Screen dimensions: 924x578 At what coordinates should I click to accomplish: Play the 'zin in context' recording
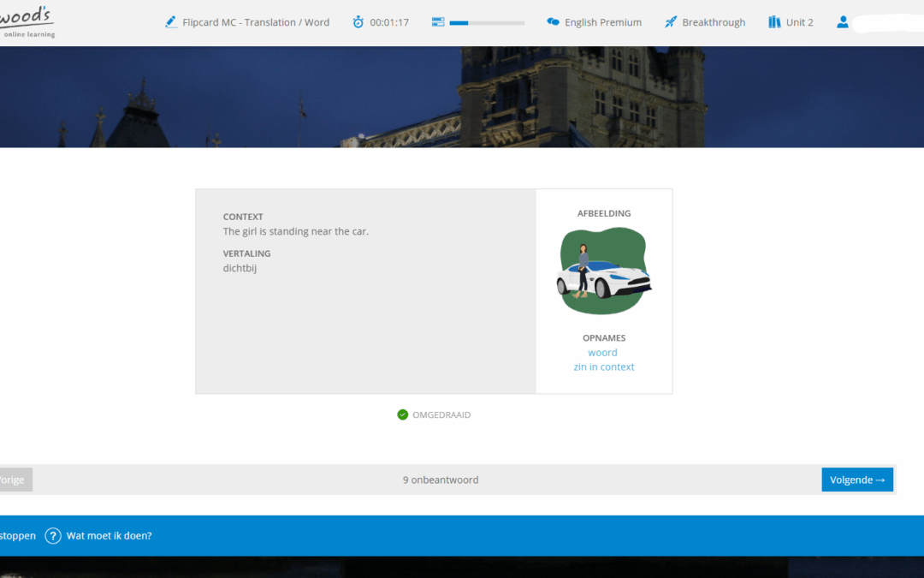tap(604, 366)
